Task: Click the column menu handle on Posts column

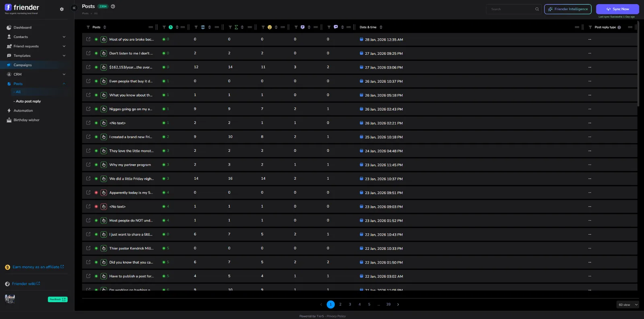Action: click(x=151, y=27)
